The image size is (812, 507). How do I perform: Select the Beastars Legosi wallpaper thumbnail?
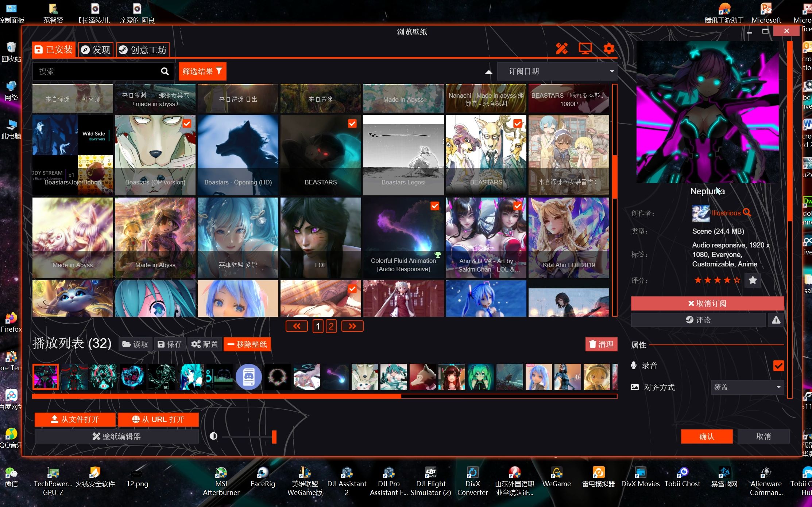tap(403, 155)
